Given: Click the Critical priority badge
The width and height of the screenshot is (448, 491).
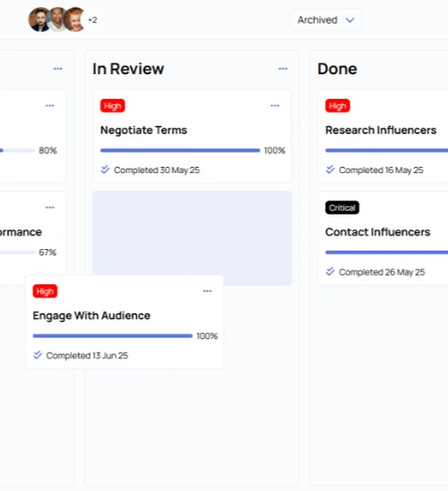Looking at the screenshot, I should tap(342, 208).
